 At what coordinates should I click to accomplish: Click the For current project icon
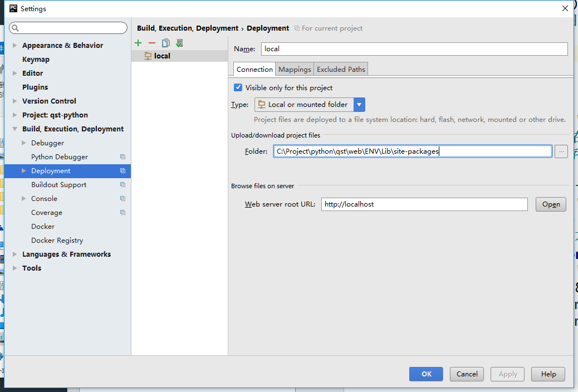297,28
